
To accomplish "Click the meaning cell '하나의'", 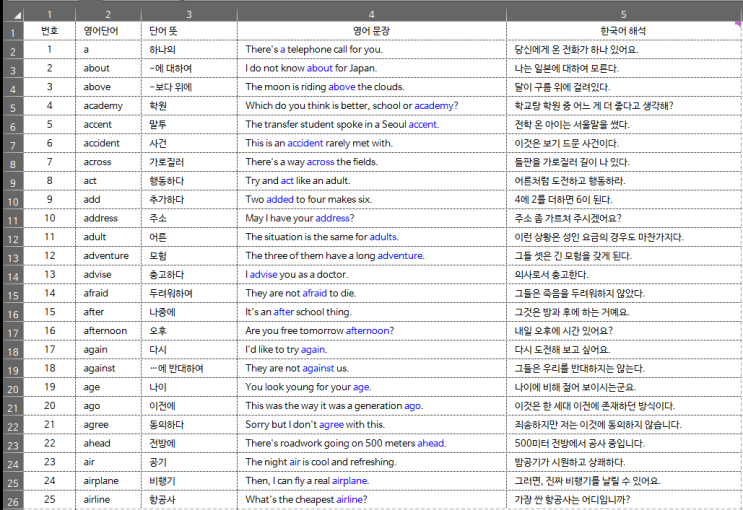I will 189,49.
